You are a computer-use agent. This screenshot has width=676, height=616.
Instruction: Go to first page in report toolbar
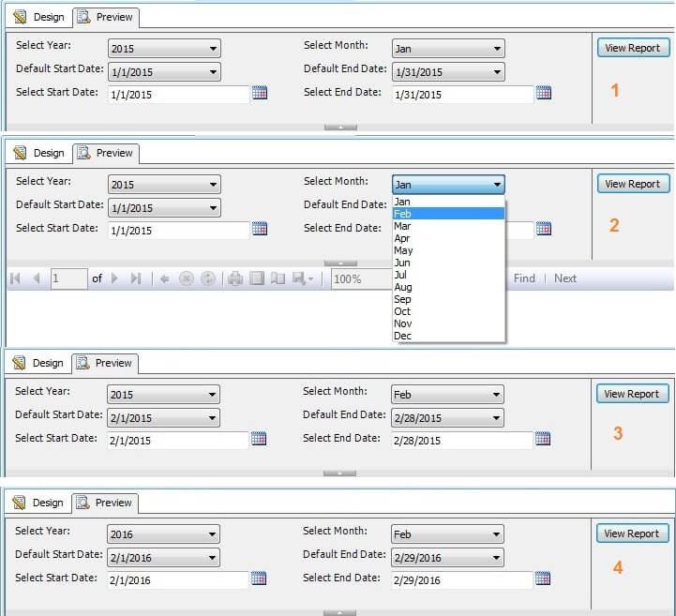coord(14,278)
